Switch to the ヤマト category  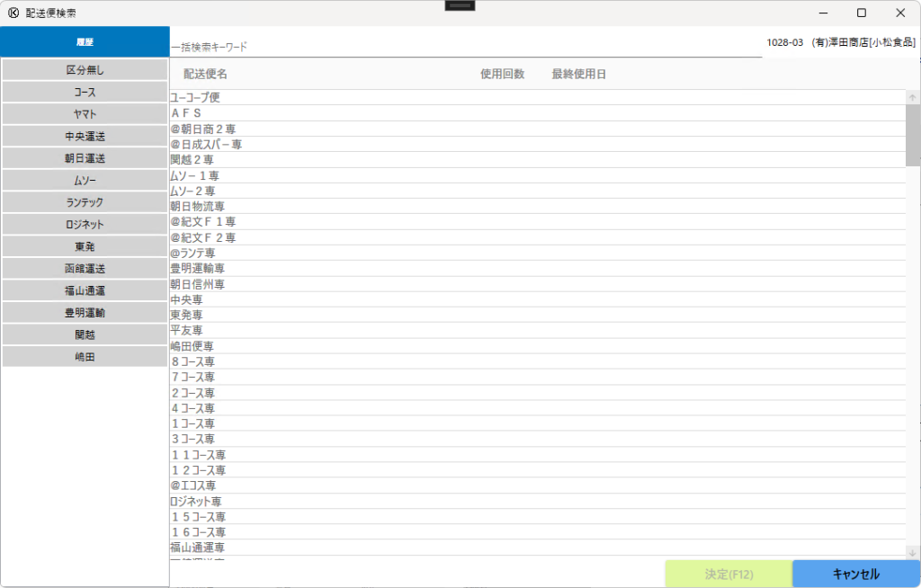click(85, 114)
